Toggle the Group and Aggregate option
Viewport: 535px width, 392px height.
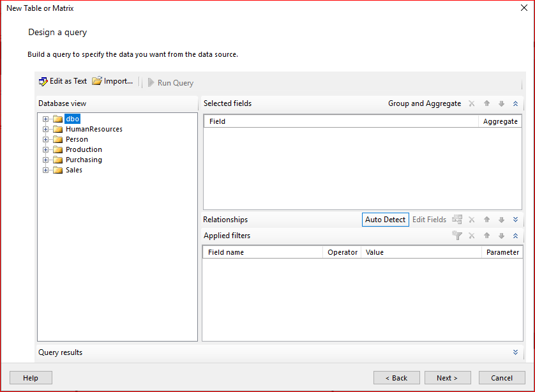coord(424,103)
